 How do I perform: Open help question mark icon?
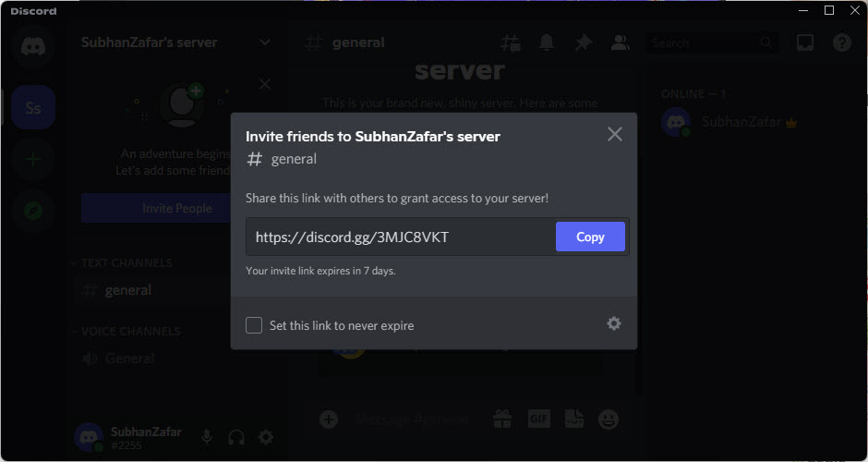click(842, 43)
